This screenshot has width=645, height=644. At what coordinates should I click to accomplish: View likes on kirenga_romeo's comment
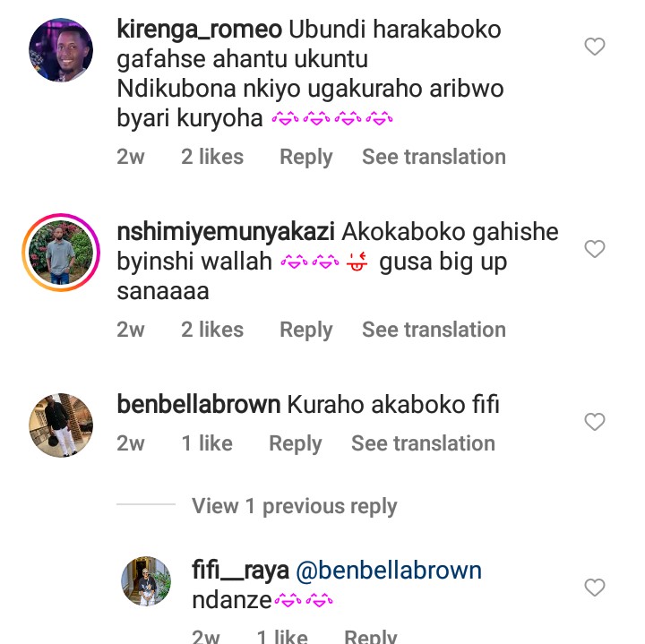pos(211,157)
